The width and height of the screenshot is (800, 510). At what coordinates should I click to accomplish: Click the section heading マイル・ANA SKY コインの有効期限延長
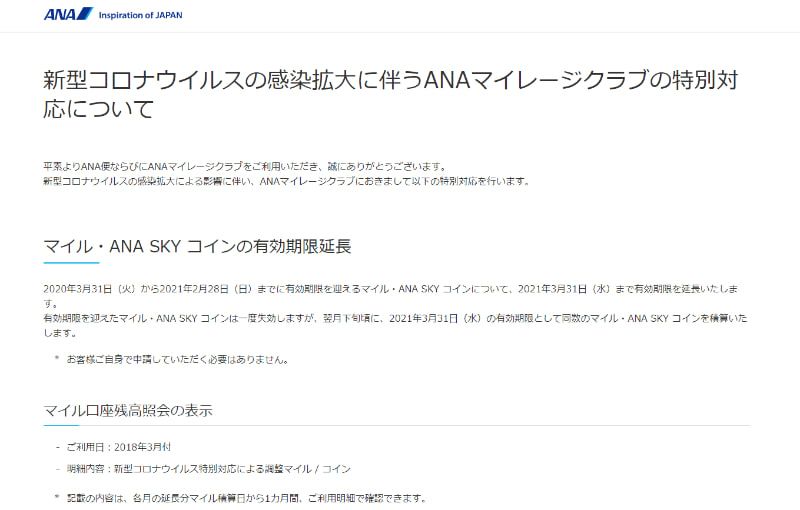(x=197, y=246)
